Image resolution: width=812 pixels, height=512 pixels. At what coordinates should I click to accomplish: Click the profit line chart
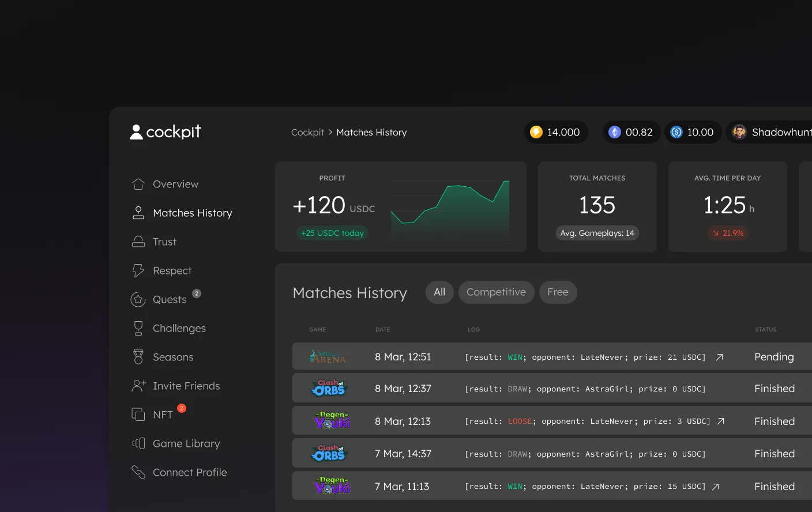(450, 209)
